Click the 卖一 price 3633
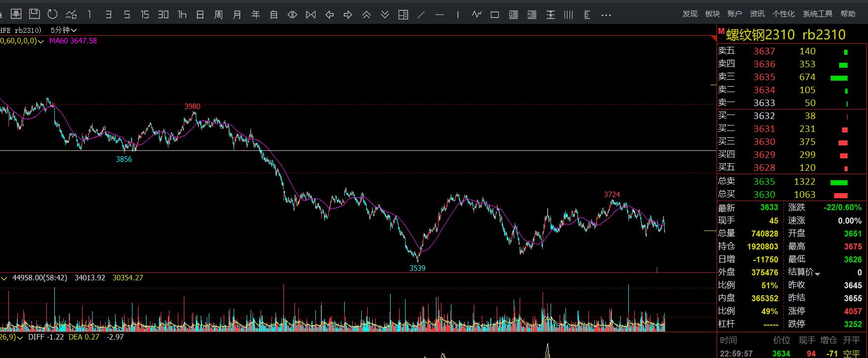This screenshot has width=868, height=358. tap(764, 103)
